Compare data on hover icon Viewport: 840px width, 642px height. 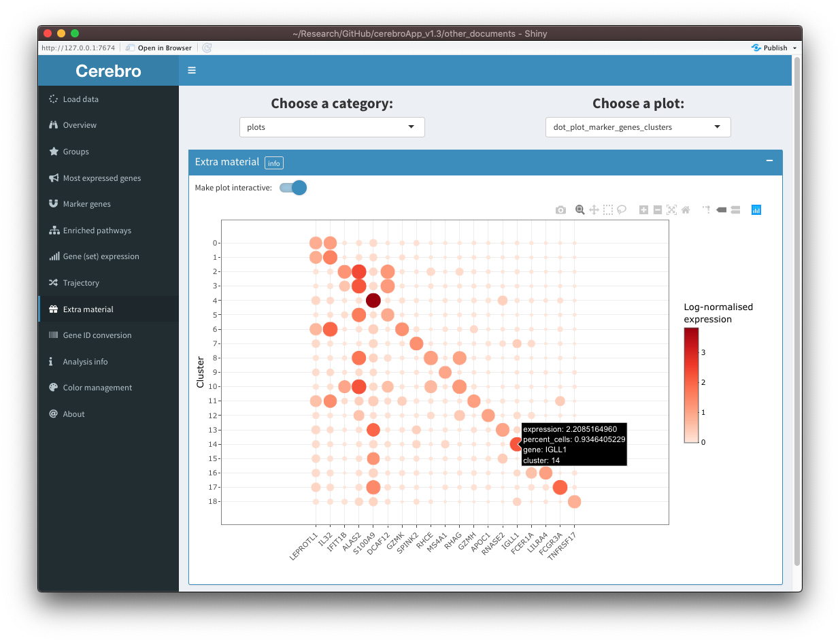click(735, 210)
